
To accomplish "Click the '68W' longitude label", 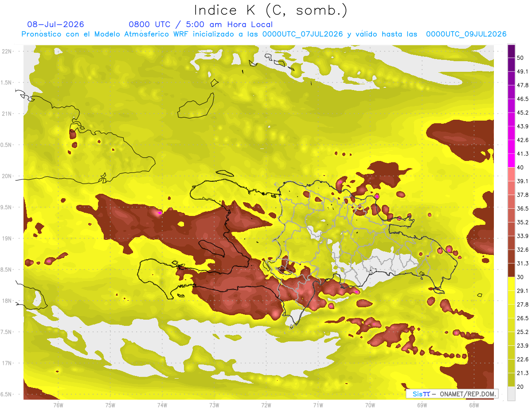I will point(474,405).
